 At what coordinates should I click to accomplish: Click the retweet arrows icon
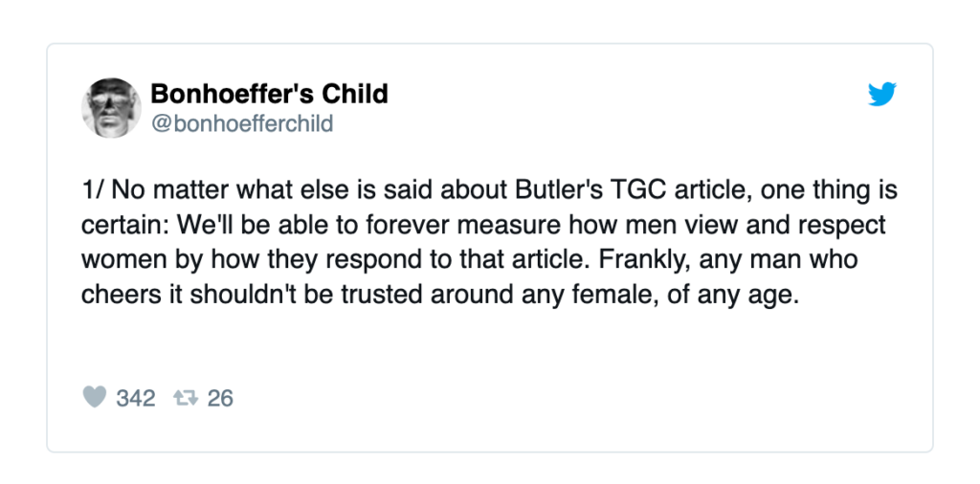[x=186, y=397]
